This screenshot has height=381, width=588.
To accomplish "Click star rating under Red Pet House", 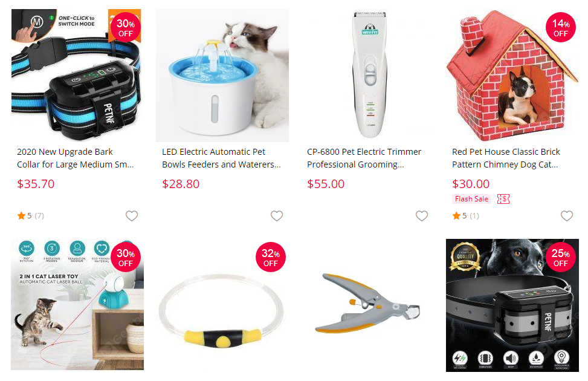I will click(465, 216).
